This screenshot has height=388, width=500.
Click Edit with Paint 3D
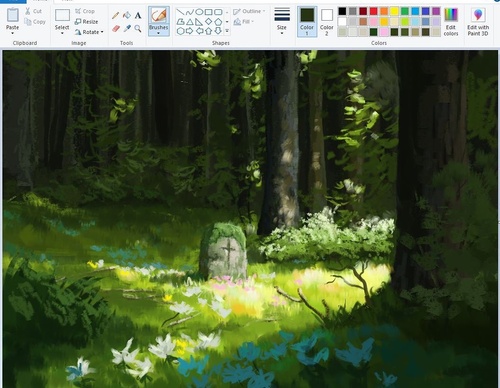coord(478,22)
